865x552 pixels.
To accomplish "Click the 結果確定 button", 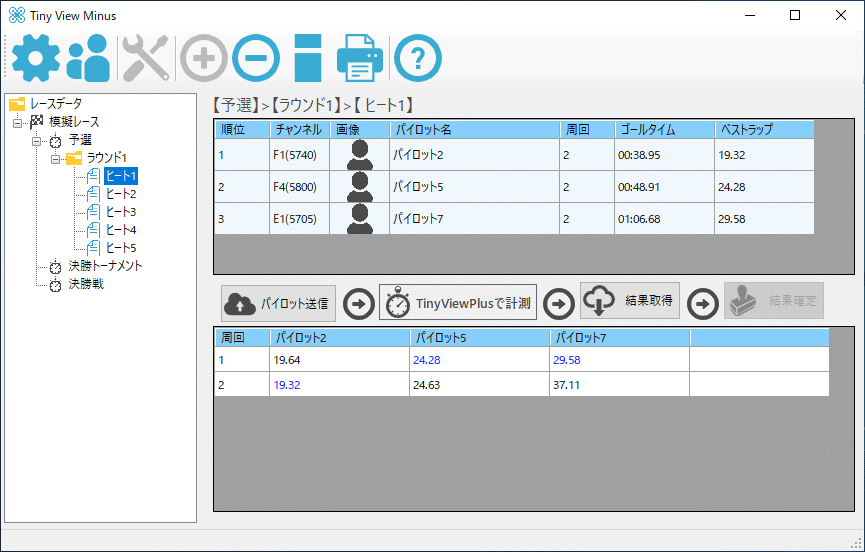I will click(x=774, y=301).
